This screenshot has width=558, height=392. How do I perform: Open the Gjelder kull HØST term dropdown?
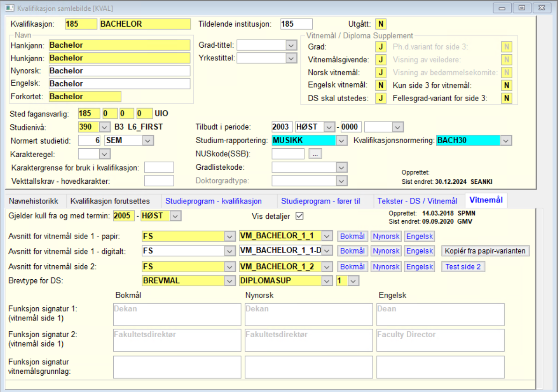176,216
